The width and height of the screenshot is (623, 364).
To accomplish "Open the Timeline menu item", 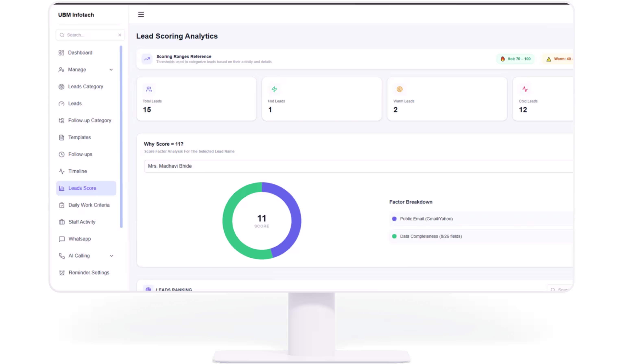I will click(78, 171).
